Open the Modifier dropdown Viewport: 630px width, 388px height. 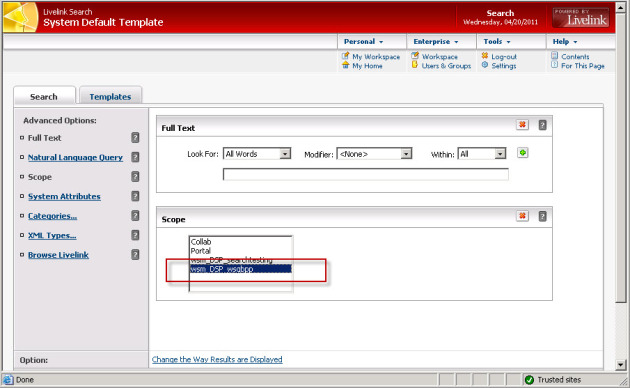[x=406, y=154]
